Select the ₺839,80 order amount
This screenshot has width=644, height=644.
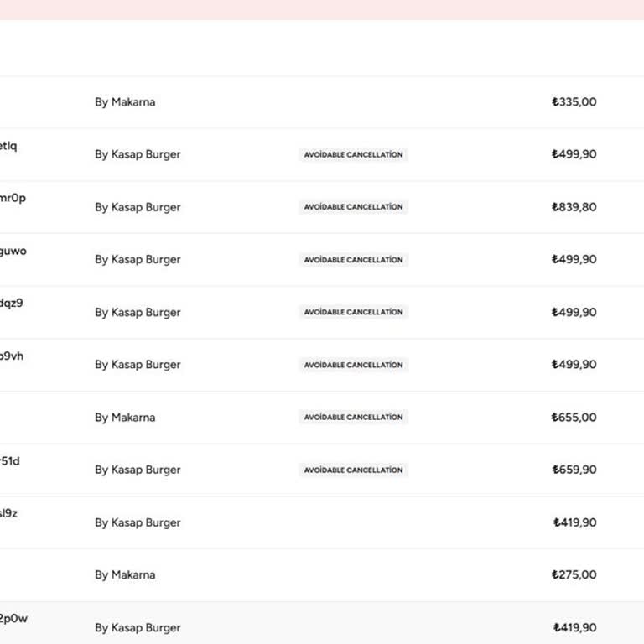coord(574,207)
